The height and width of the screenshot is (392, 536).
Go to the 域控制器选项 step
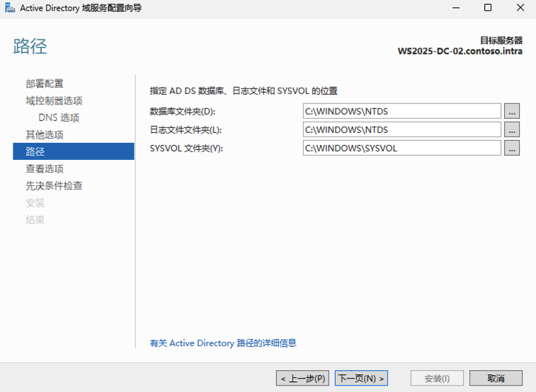click(54, 100)
